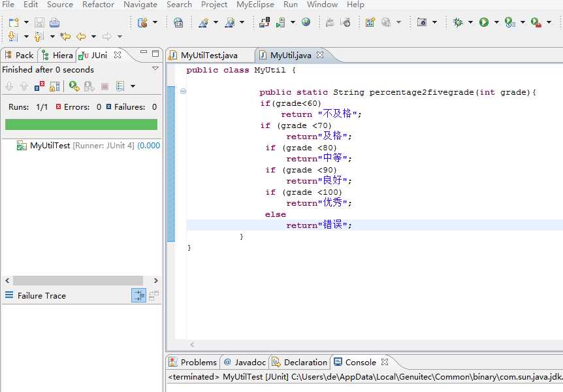
Task: Click the 2.0 globe toolbar icon
Action: pyautogui.click(x=178, y=22)
